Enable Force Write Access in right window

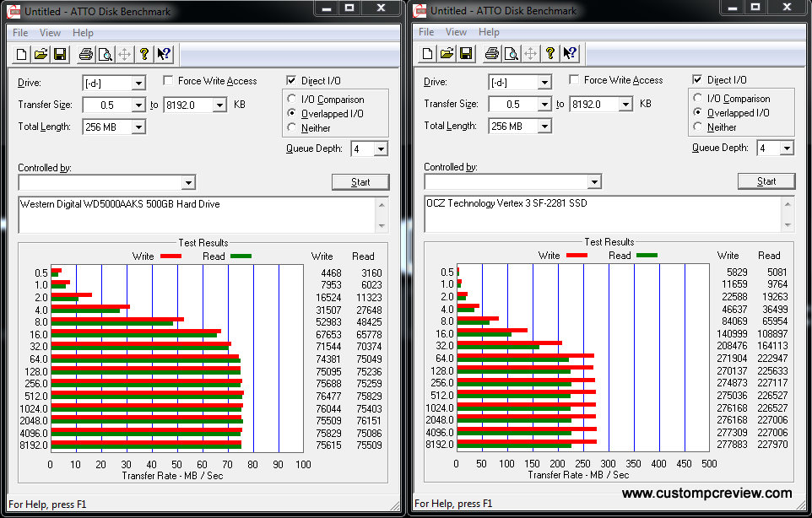[574, 79]
